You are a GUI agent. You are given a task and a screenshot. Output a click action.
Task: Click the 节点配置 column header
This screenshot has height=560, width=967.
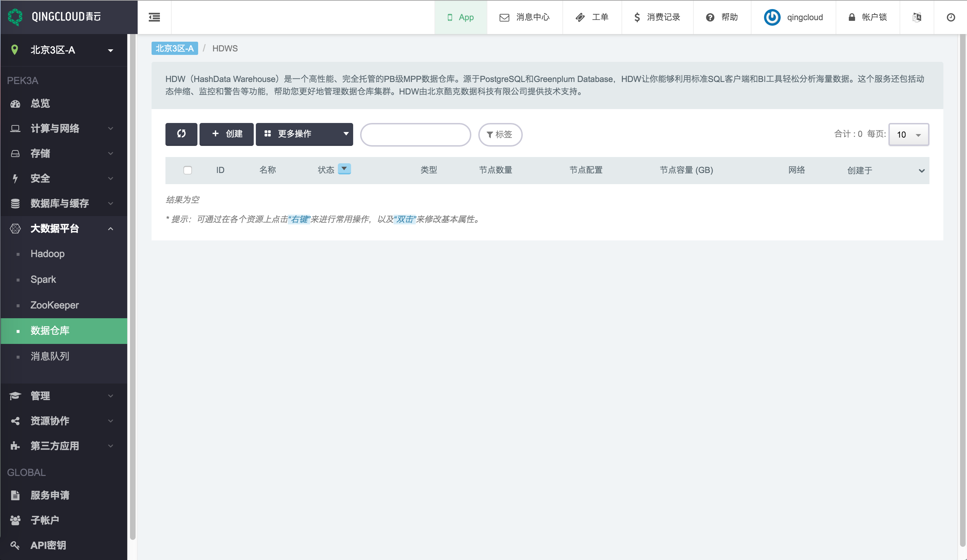click(x=586, y=170)
